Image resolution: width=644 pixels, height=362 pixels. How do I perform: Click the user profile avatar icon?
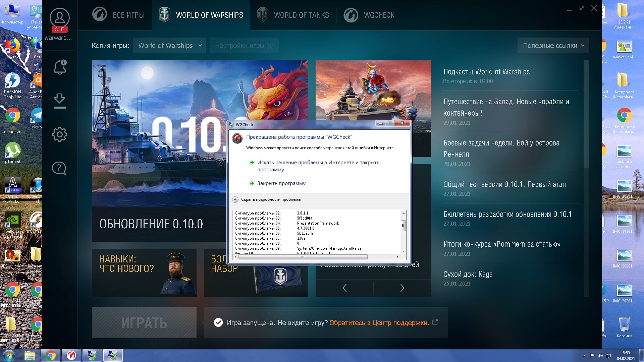60,17
